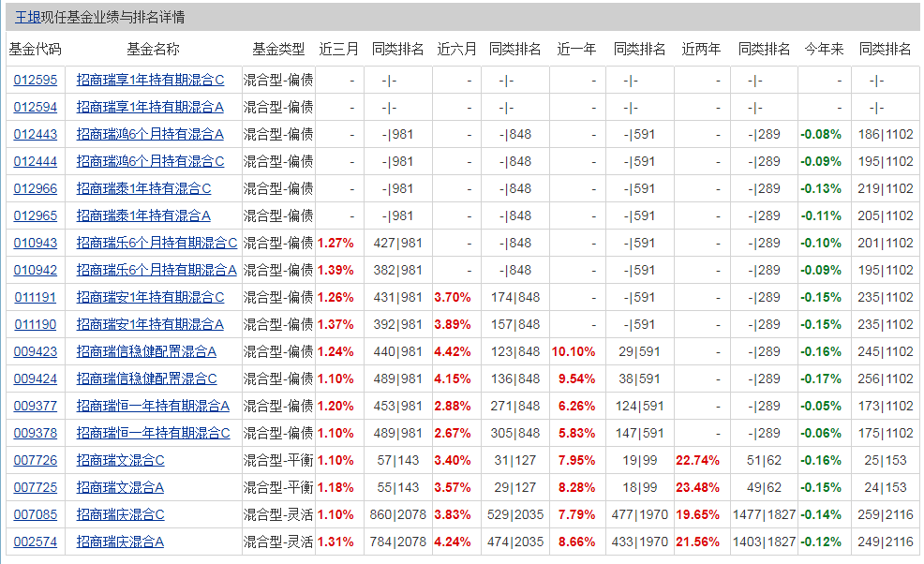Click fund name 招商瑞享1年持有期混合A
This screenshot has width=924, height=564.
150,108
